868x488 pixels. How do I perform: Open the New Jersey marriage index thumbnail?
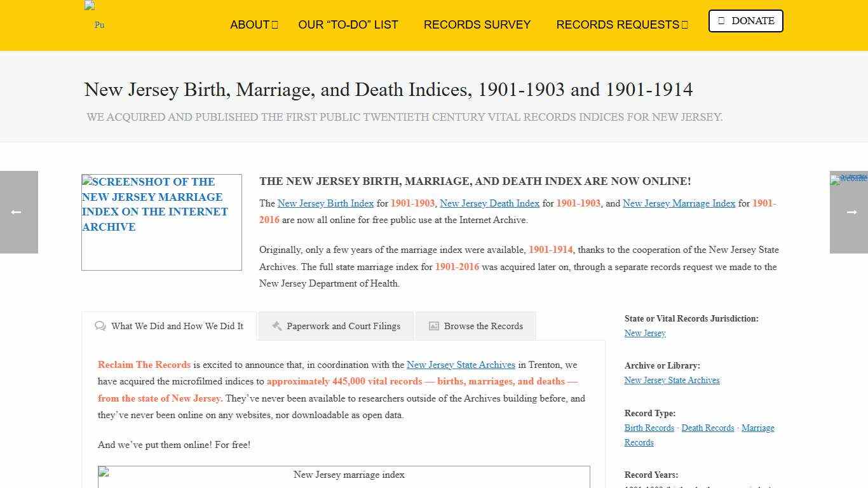[348, 475]
